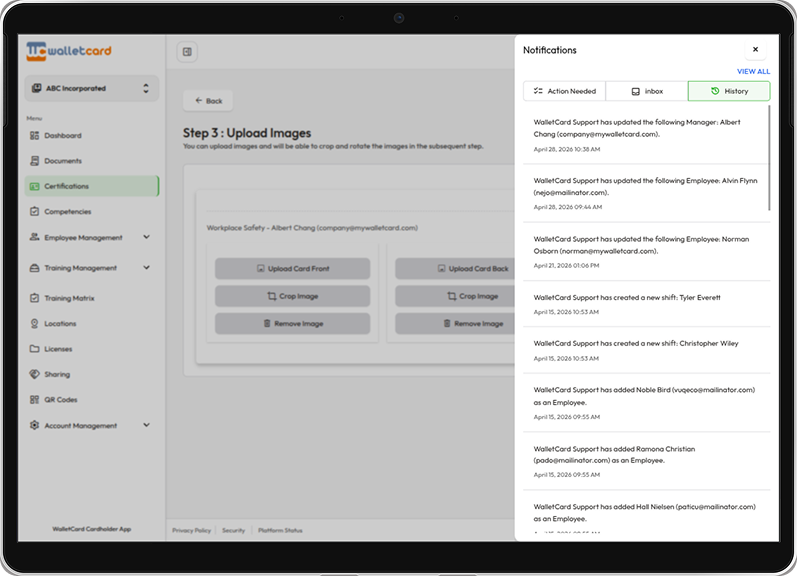The width and height of the screenshot is (797, 576).
Task: Click the Upload Card Front button
Action: [292, 268]
